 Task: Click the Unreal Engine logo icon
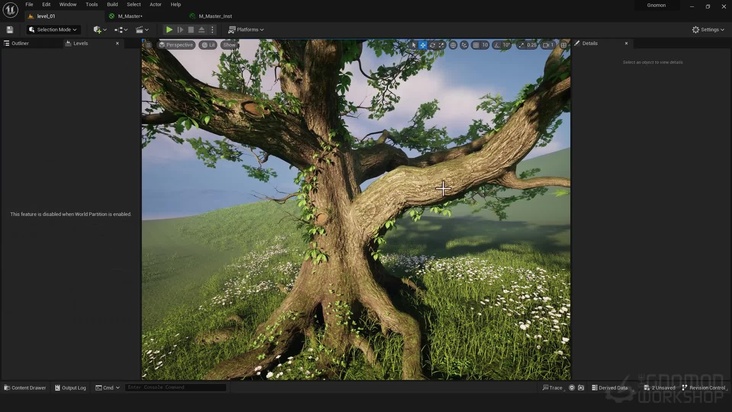[10, 10]
